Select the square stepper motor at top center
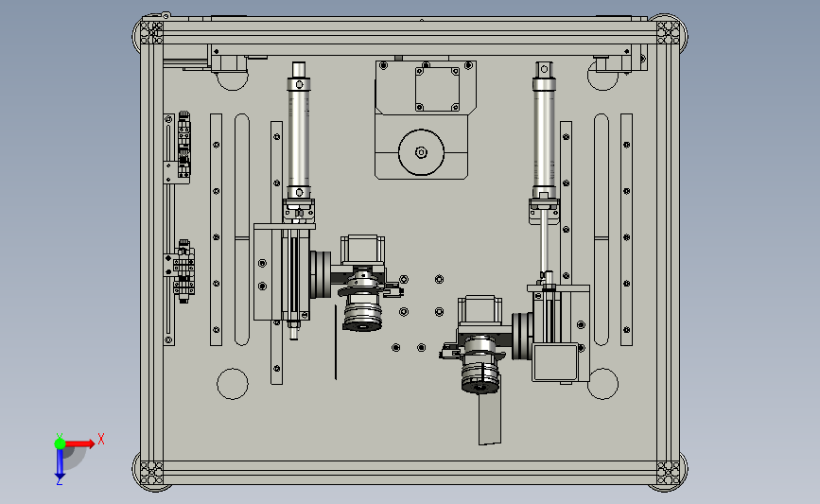The width and height of the screenshot is (820, 504). 437,89
